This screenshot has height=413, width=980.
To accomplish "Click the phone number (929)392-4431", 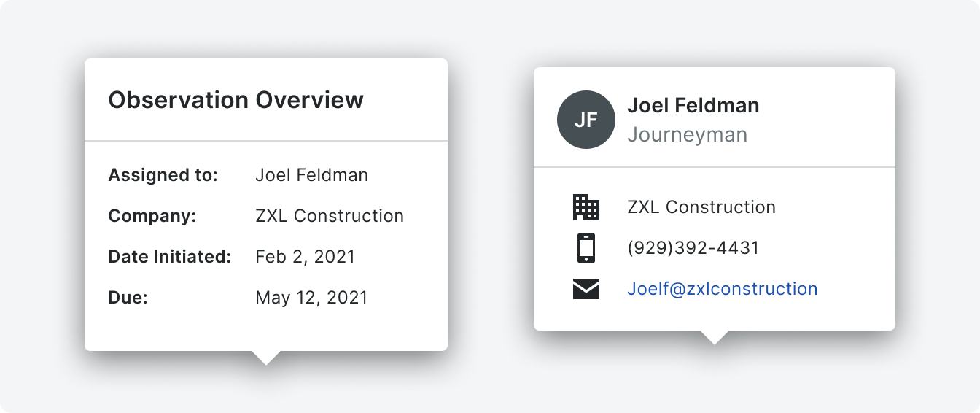I will tap(693, 248).
